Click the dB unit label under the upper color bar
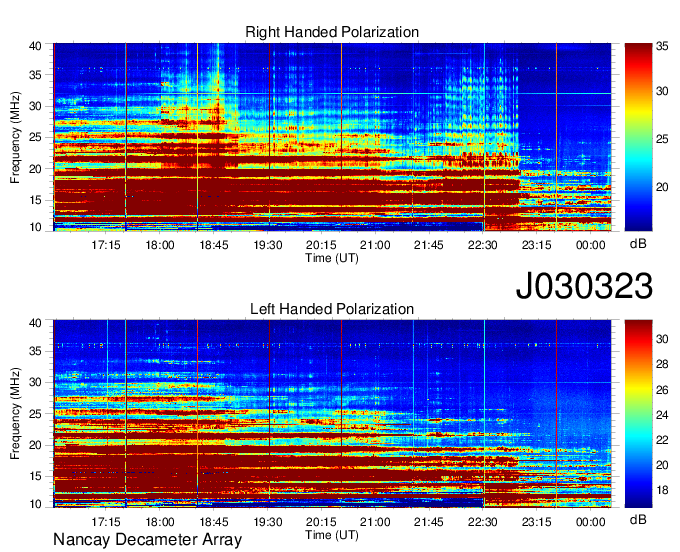 [638, 244]
